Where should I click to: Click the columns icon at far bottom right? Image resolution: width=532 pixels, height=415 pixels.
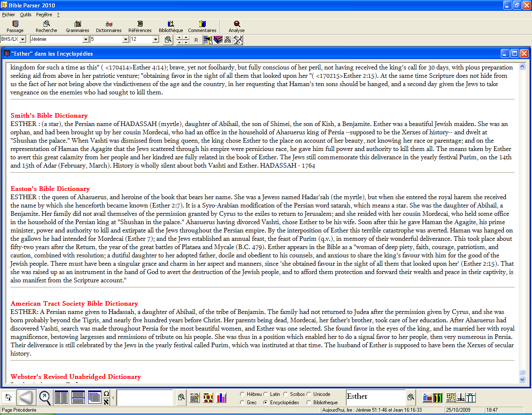471,398
